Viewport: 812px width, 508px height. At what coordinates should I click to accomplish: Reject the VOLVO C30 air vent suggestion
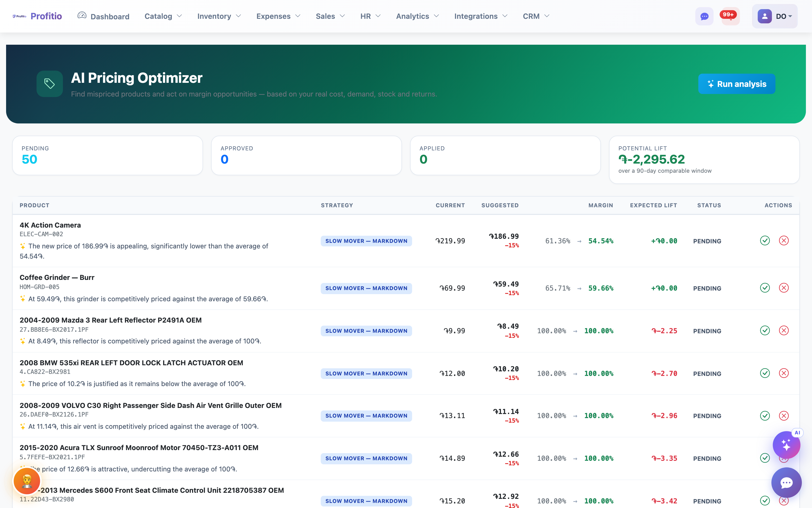[x=784, y=416]
